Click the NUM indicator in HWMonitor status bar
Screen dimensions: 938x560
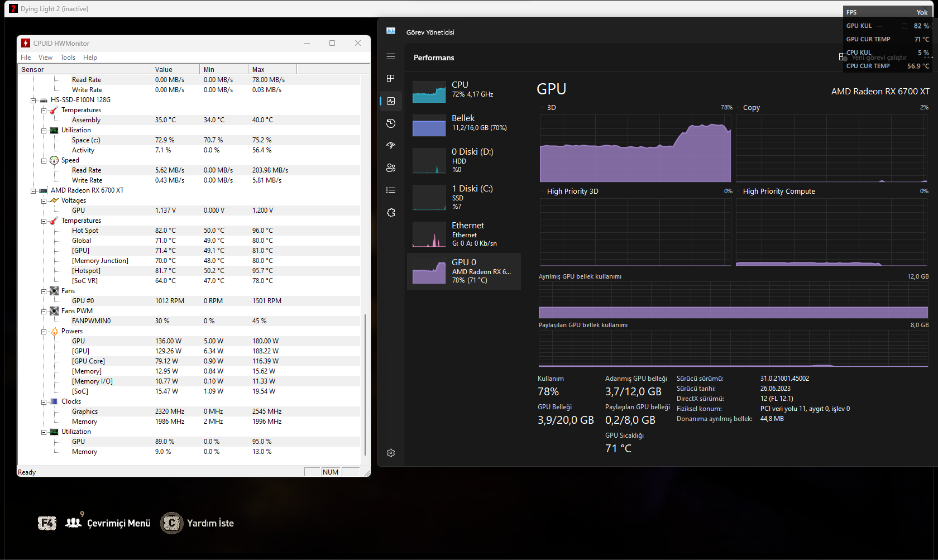(331, 472)
